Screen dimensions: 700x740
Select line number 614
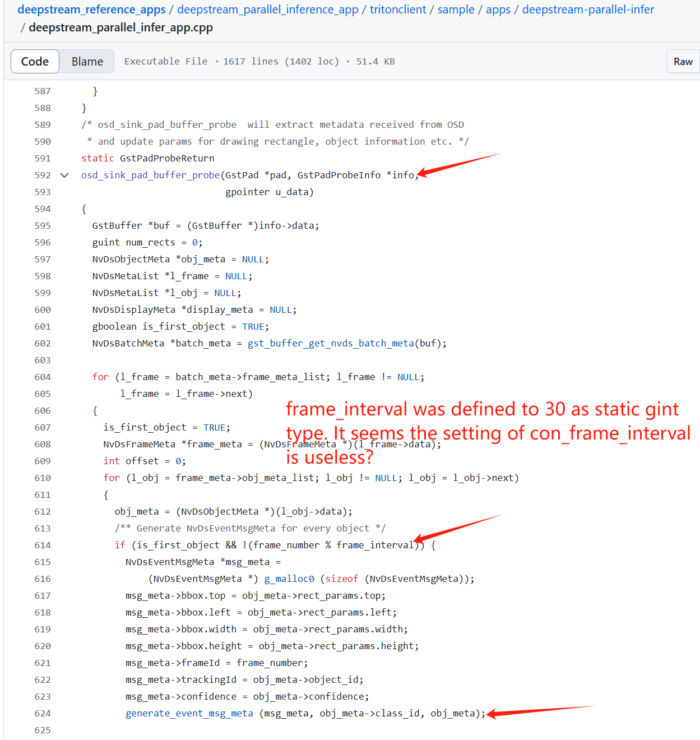(43, 545)
